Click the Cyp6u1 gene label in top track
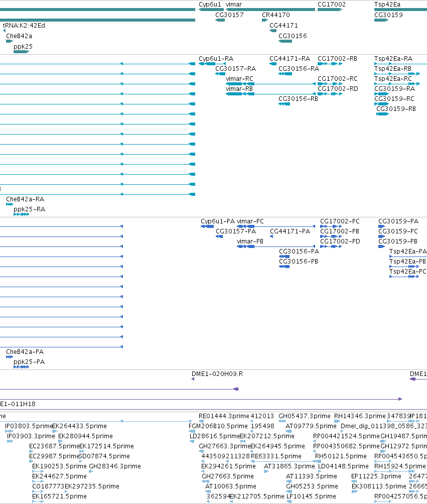427x504 pixels. coord(210,5)
